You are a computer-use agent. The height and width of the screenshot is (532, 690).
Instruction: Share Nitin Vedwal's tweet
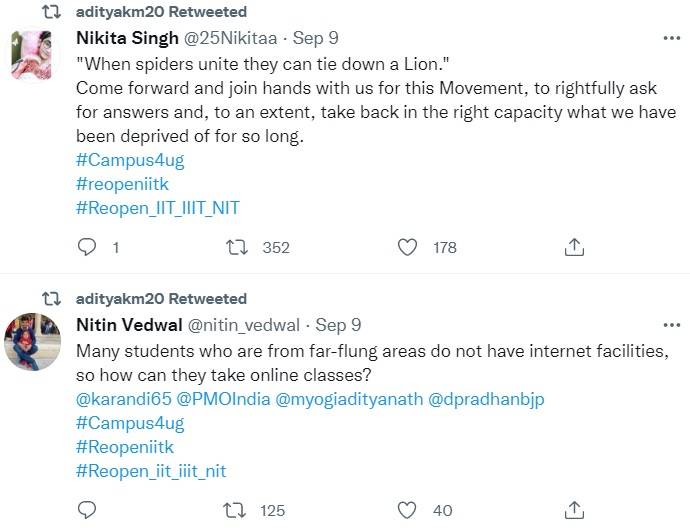[x=574, y=510]
